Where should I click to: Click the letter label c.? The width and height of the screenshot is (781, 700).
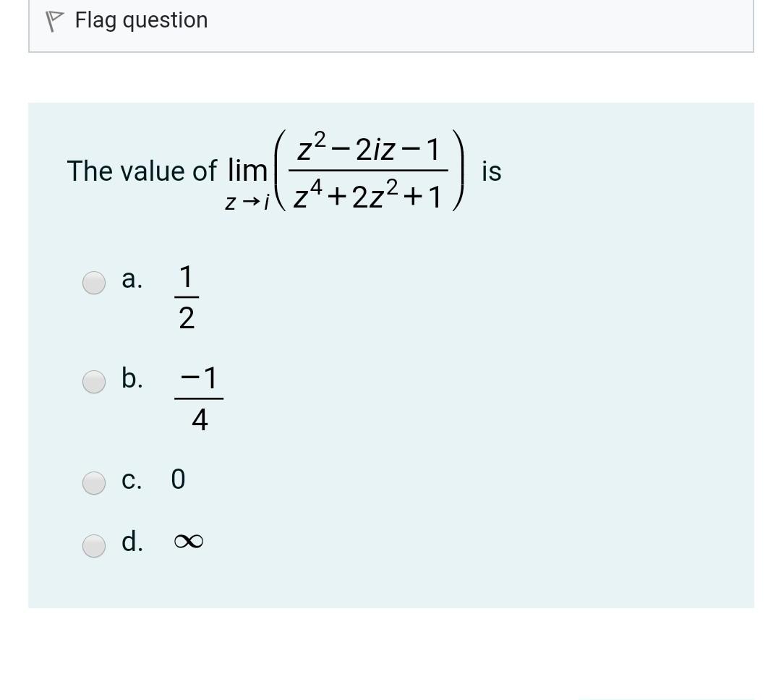click(131, 480)
